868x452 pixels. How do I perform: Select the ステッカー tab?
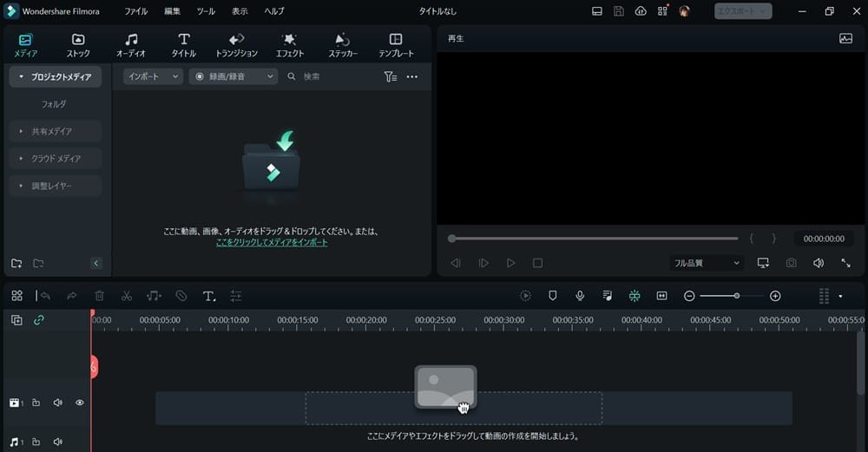(x=343, y=45)
